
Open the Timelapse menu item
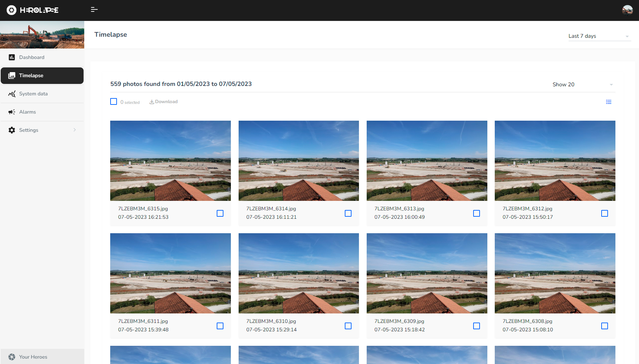coord(42,75)
